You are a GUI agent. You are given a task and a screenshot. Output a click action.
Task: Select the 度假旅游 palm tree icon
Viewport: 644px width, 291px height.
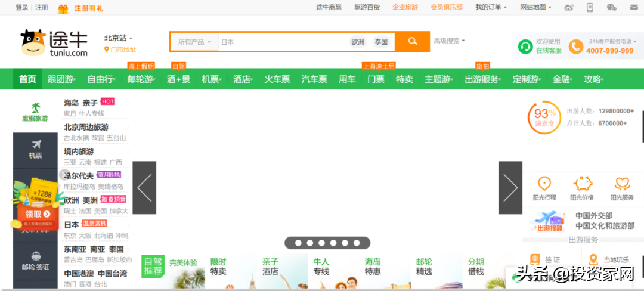click(36, 108)
